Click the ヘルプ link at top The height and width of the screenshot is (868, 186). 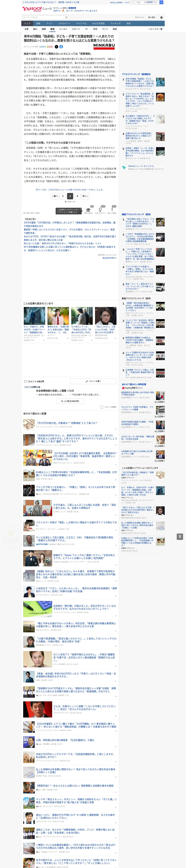click(x=127, y=2)
